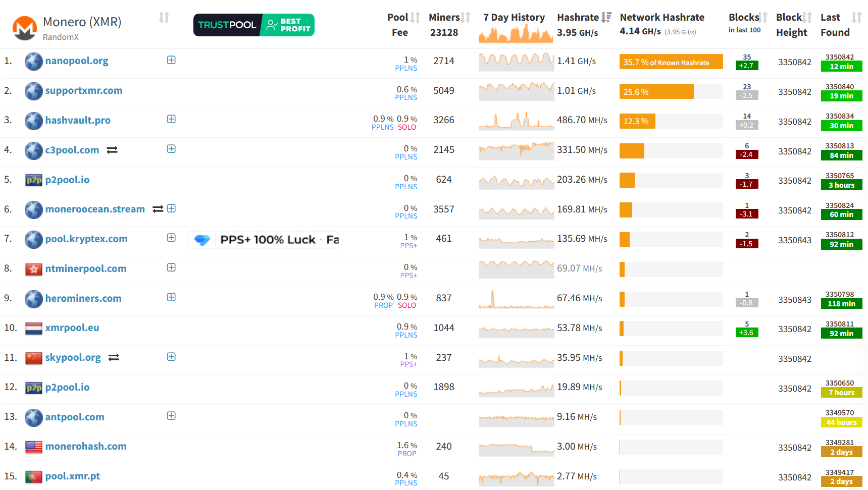This screenshot has height=490, width=868.
Task: Sort by Pool Fee arrows
Action: point(415,18)
